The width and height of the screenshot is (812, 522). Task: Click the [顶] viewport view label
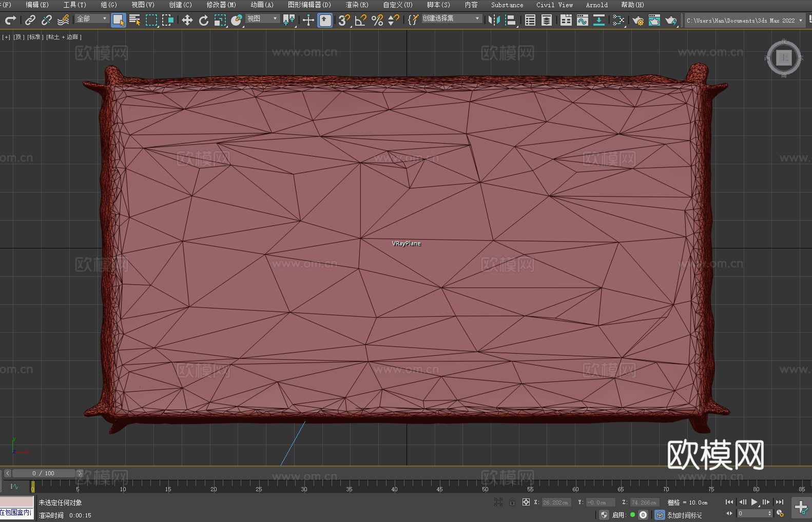[x=18, y=37]
